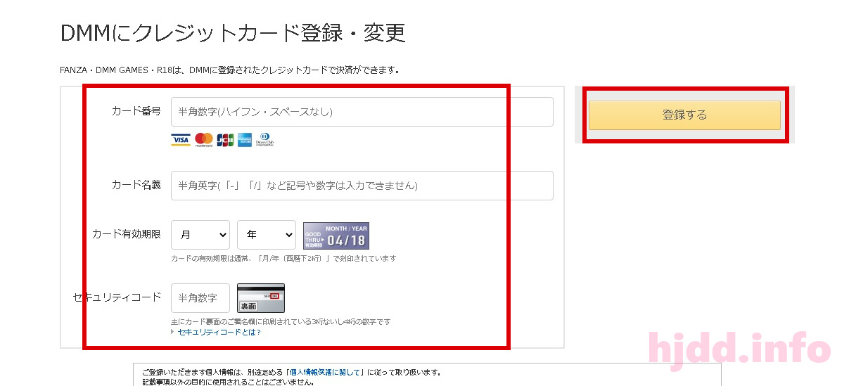Click the JCB card logo
Image resolution: width=868 pixels, height=386 pixels.
tap(225, 139)
